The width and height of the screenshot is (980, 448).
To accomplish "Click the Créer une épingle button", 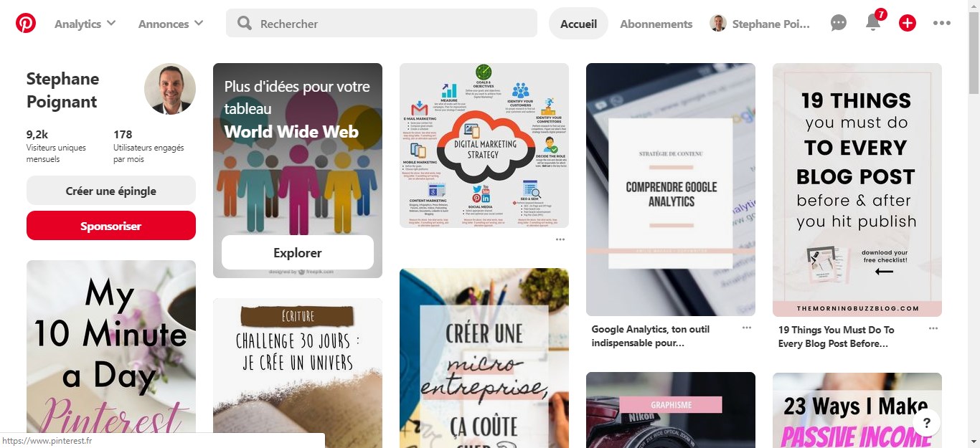I will [111, 191].
